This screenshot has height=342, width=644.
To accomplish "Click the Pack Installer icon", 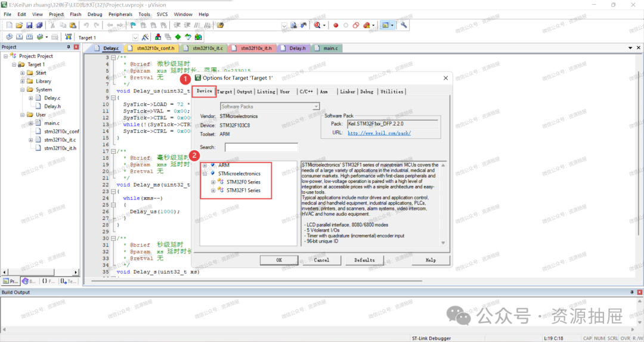I will 199,37.
